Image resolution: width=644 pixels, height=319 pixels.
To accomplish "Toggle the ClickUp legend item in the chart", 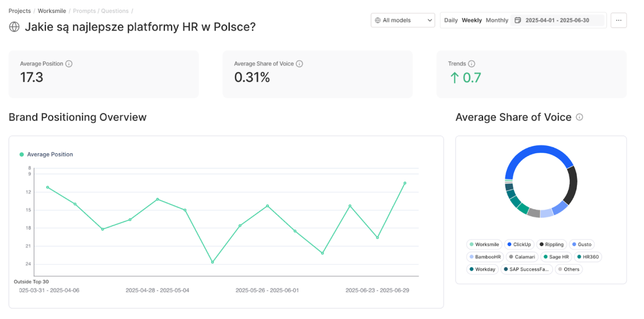I will point(519,244).
